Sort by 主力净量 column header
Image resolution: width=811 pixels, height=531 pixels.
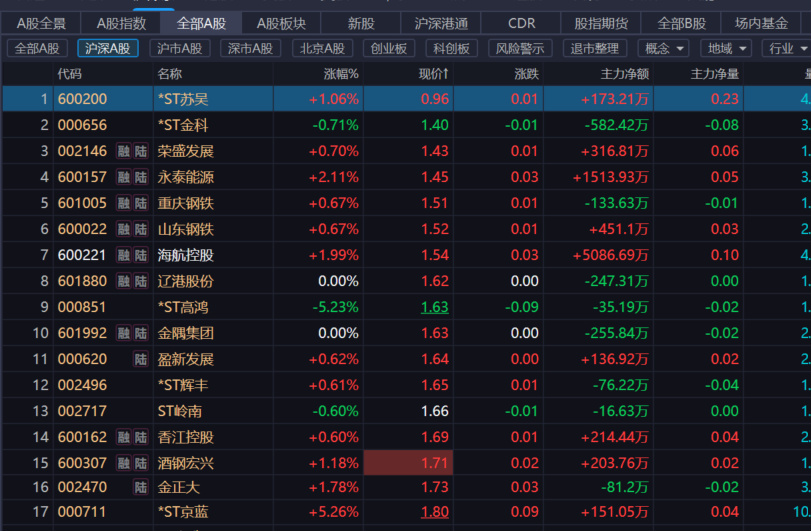click(714, 74)
